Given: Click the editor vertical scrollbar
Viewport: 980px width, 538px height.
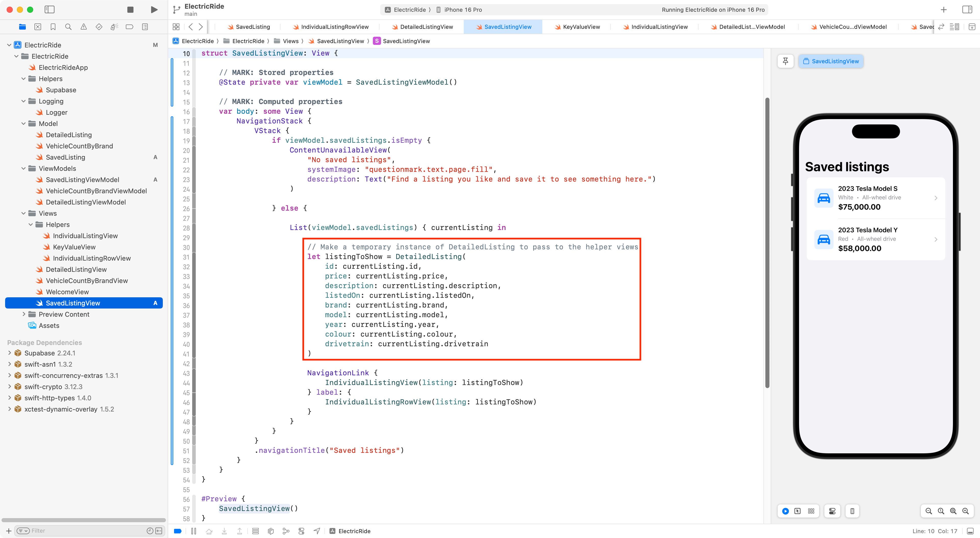Looking at the screenshot, I should pyautogui.click(x=767, y=243).
